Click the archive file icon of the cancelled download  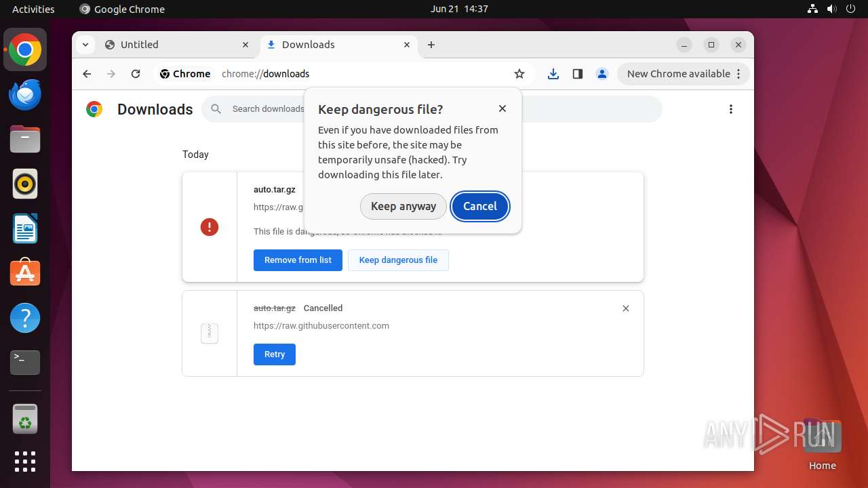click(x=210, y=333)
